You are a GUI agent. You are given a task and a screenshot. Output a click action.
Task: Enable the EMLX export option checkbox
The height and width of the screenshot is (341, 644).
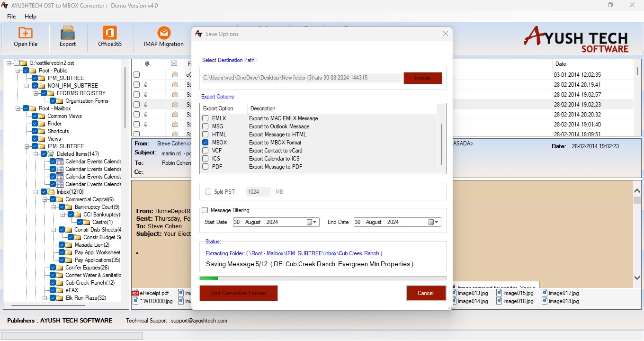click(206, 118)
